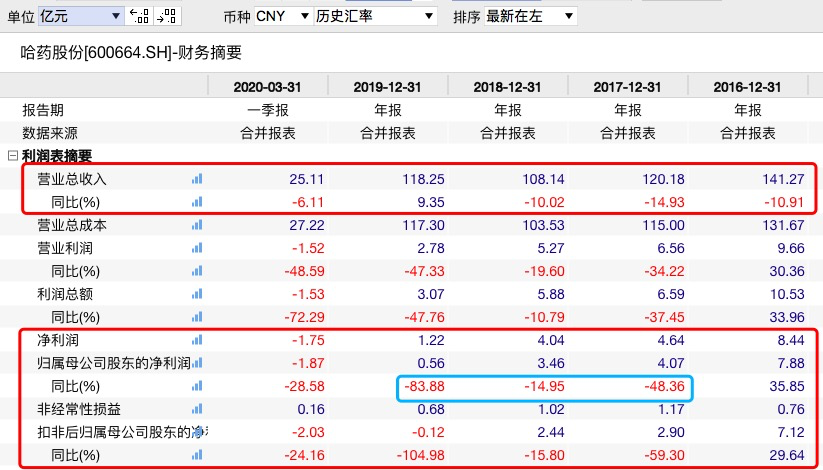Image resolution: width=823 pixels, height=470 pixels.
Task: Select the 2020-03-31 column header
Action: point(267,87)
